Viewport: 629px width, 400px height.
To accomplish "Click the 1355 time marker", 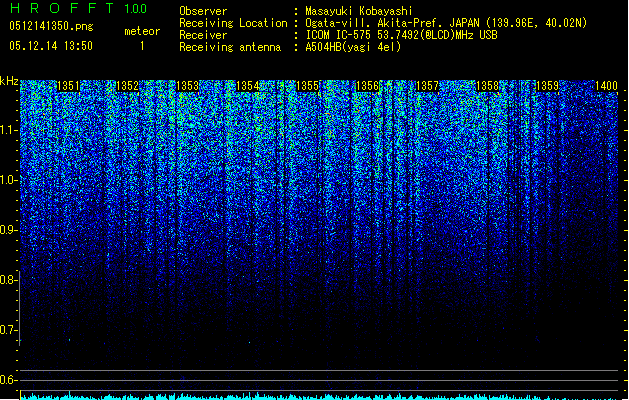I will [x=307, y=86].
